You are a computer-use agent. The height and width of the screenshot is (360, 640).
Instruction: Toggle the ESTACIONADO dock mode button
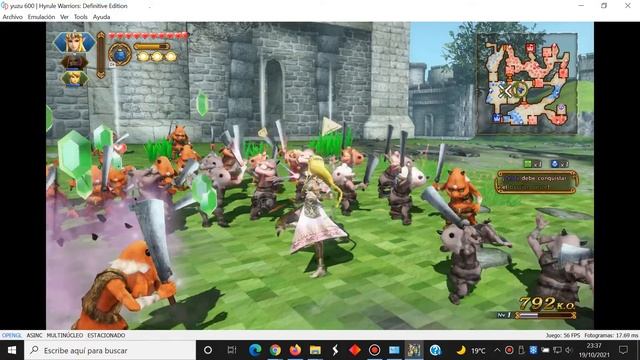tap(106, 335)
